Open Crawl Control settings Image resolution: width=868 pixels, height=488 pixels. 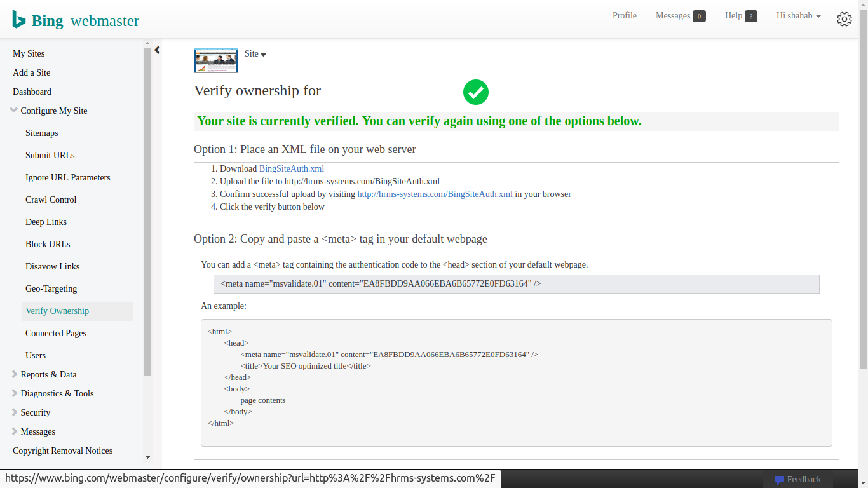point(51,200)
